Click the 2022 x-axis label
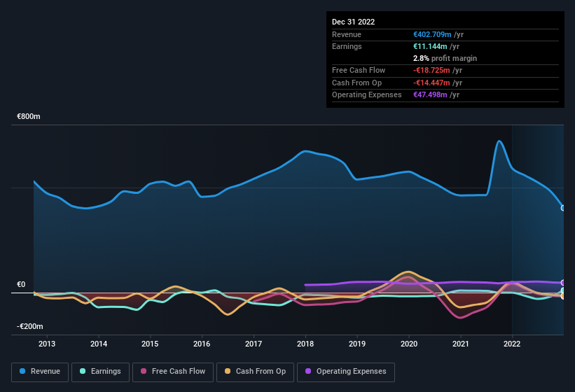 click(512, 344)
